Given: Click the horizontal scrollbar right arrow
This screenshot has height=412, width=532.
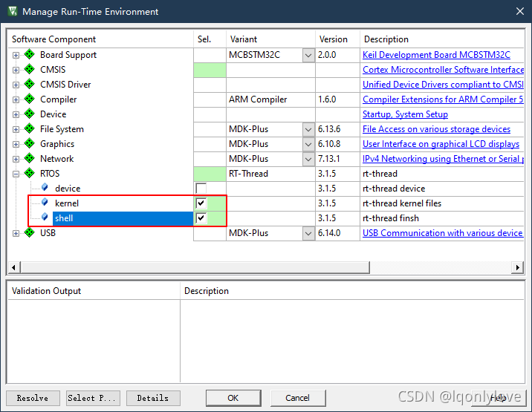Looking at the screenshot, I should click(x=517, y=267).
